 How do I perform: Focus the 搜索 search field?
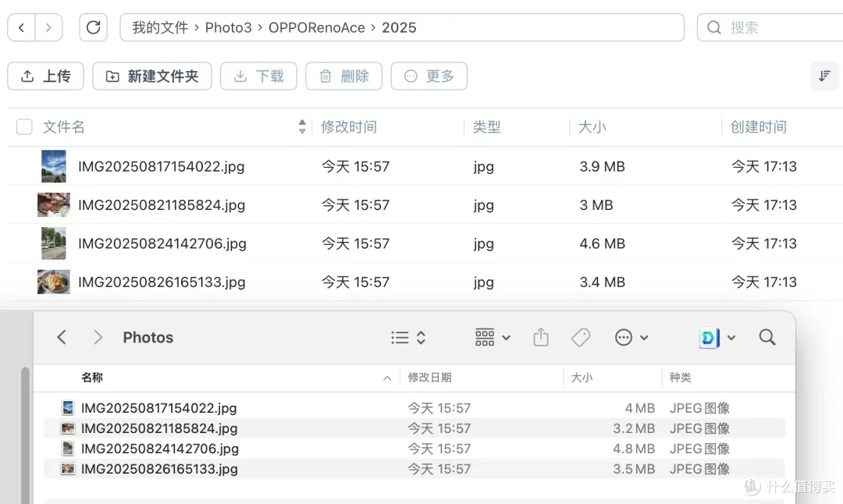tap(770, 27)
